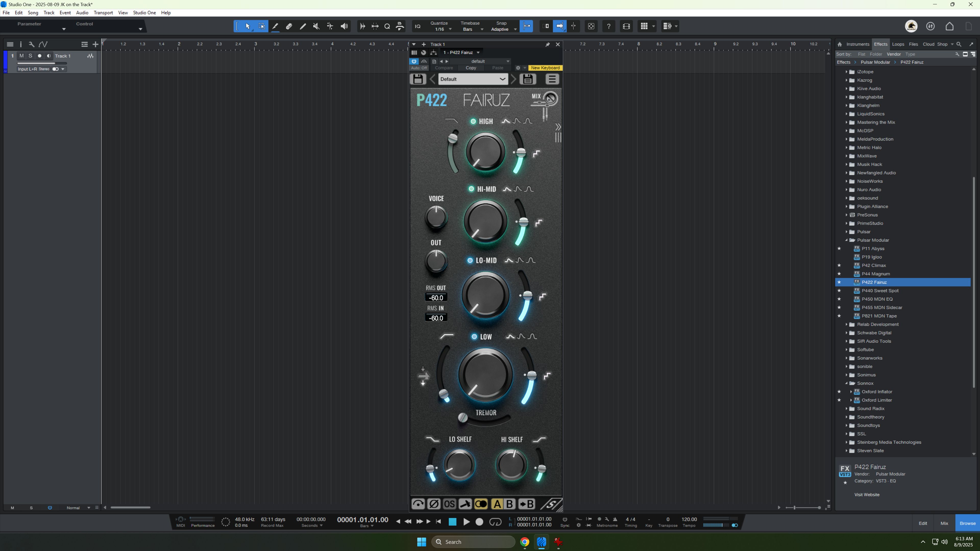The width and height of the screenshot is (980, 551).
Task: Toggle the LO-MID band enable LED
Action: pos(470,260)
